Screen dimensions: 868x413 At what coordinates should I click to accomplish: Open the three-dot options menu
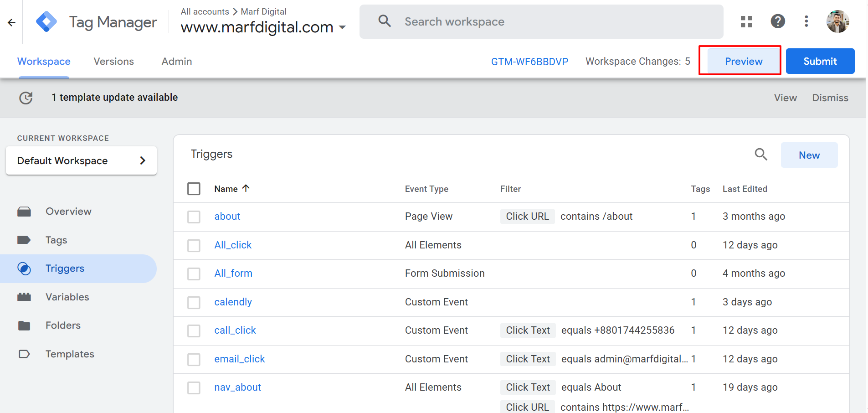pyautogui.click(x=806, y=21)
